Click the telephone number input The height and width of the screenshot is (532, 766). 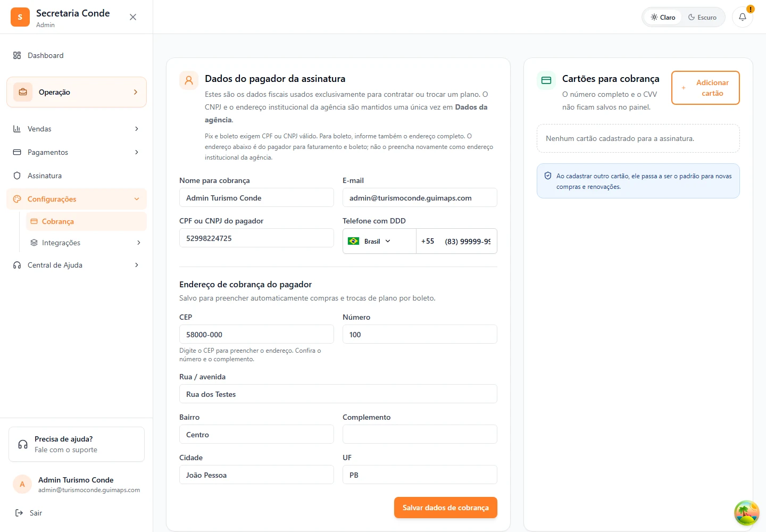(468, 241)
